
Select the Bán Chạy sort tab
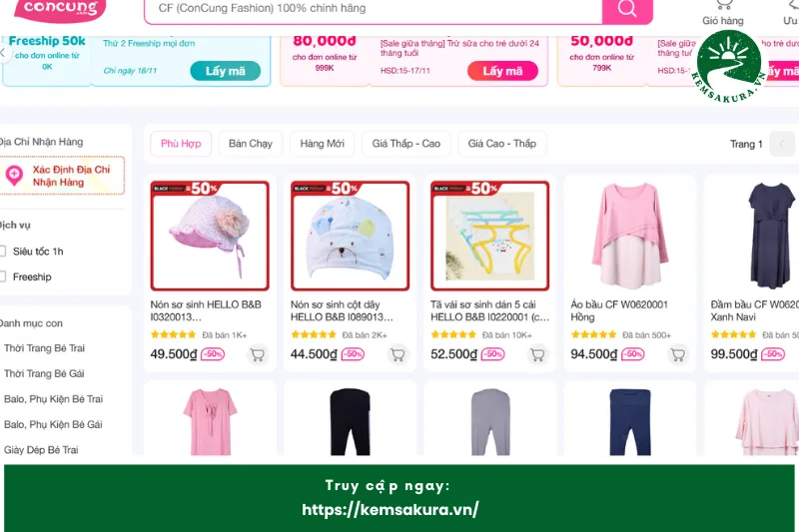pos(251,144)
